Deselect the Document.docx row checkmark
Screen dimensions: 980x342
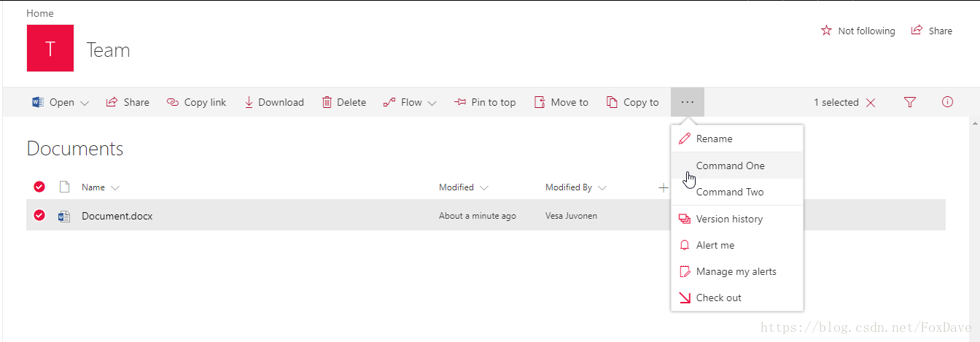click(x=39, y=215)
